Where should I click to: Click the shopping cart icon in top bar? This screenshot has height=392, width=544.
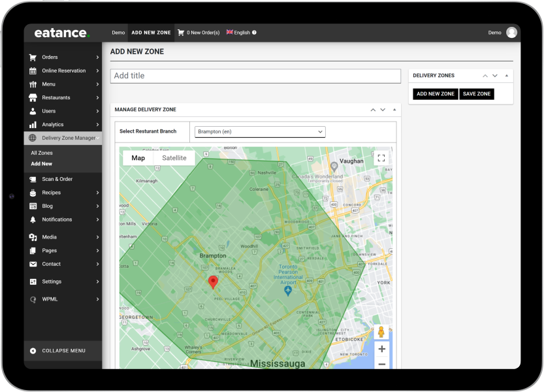click(181, 33)
